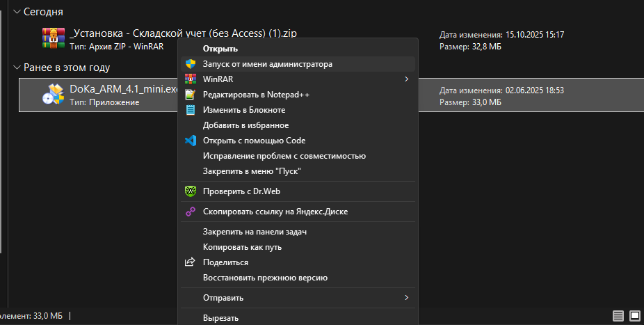Select "Скопировать ссылку на Яндекс.Диске"

298,212
